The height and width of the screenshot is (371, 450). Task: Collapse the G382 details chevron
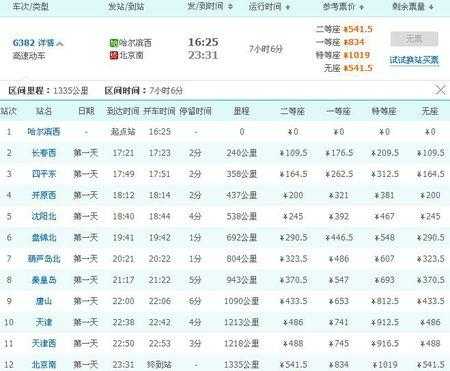point(60,44)
